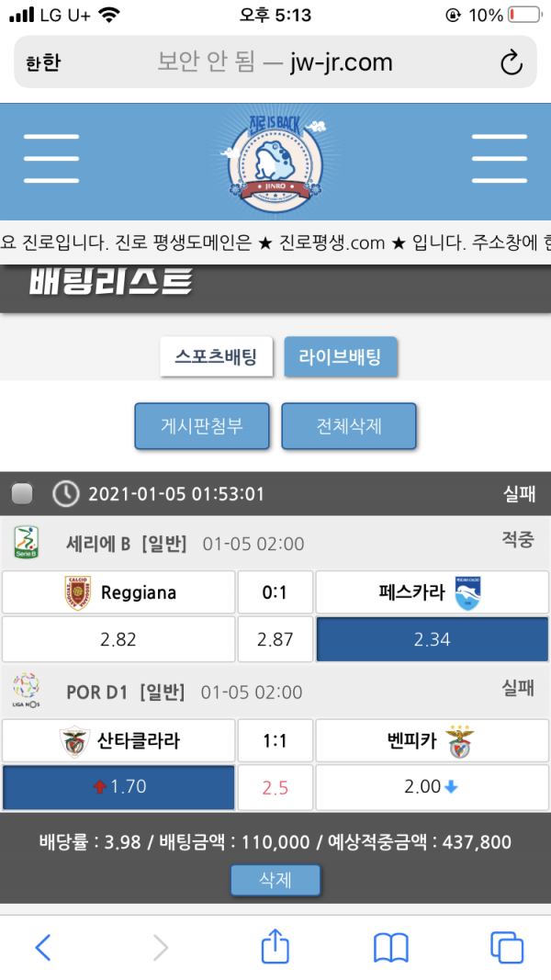This screenshot has height=980, width=551.
Task: Check the bet slip selection checkbox
Action: point(22,494)
